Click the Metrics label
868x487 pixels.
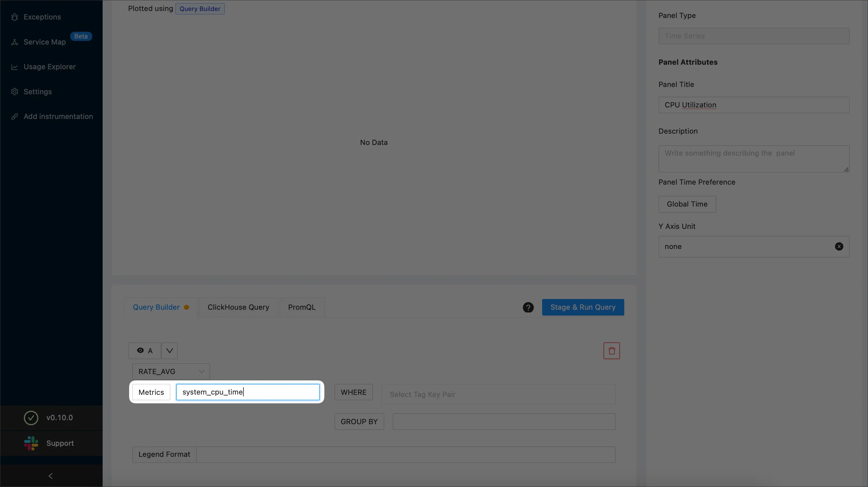click(151, 392)
